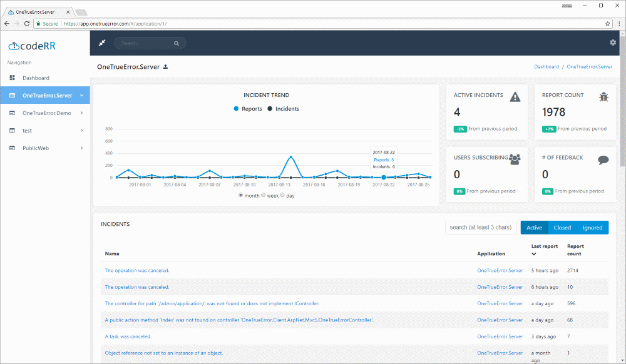The image size is (626, 364).
Task: Click Application link in the 'A task was canceled.' row
Action: tap(500, 336)
